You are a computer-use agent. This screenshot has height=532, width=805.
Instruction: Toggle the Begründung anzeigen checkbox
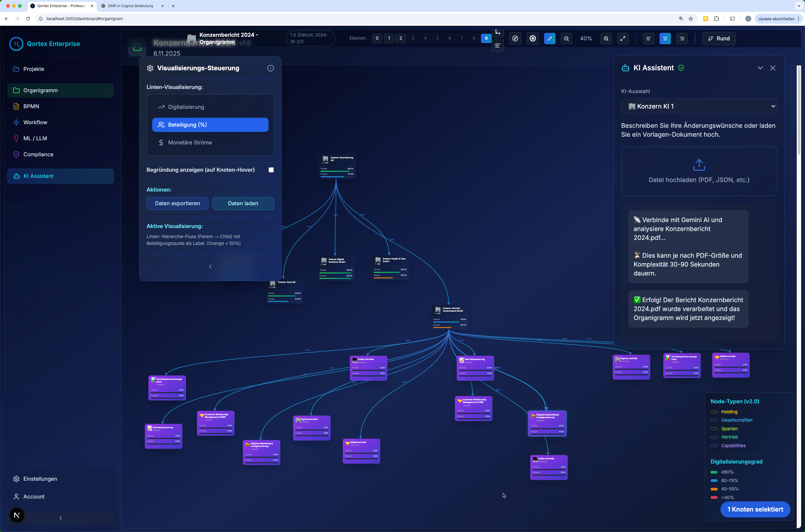pyautogui.click(x=271, y=170)
